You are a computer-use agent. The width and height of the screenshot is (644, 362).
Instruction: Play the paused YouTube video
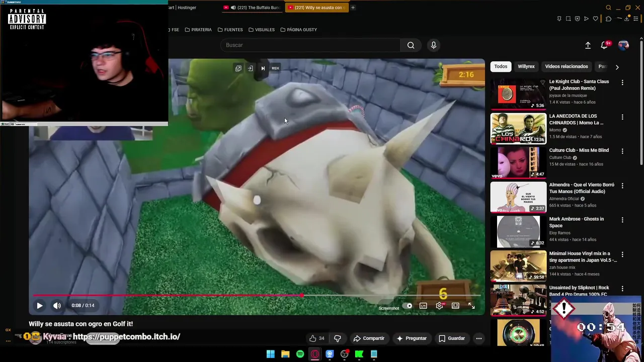pyautogui.click(x=39, y=305)
